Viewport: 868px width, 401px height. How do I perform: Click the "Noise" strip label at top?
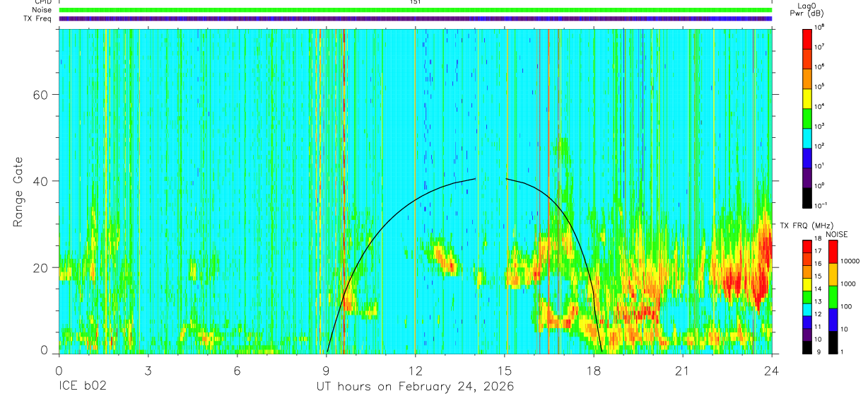pyautogui.click(x=42, y=10)
